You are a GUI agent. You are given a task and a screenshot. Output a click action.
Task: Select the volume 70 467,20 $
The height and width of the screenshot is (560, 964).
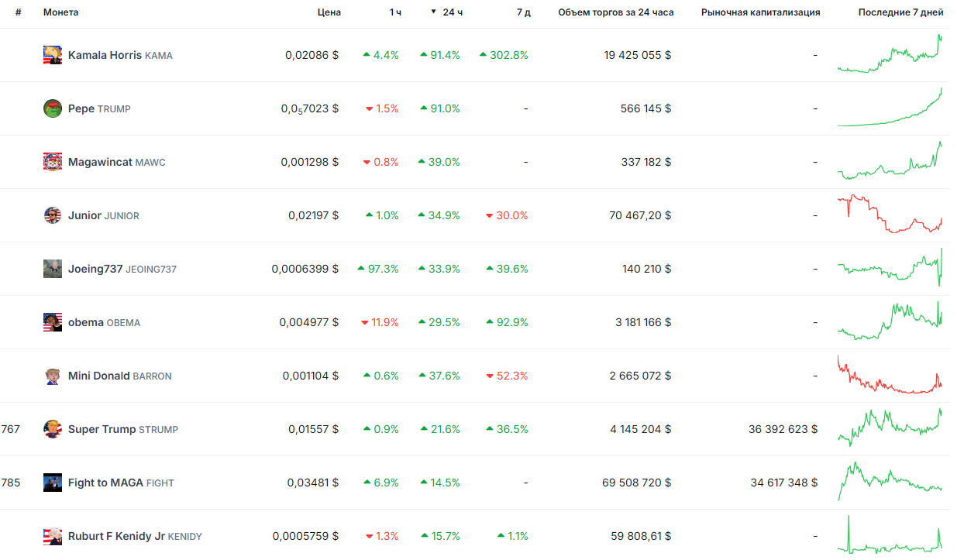click(x=640, y=215)
